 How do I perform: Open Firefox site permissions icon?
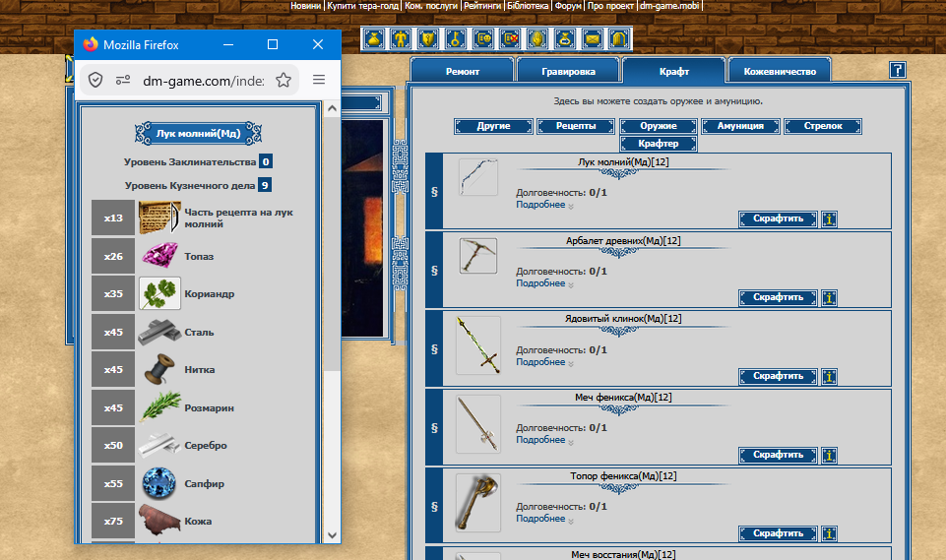pyautogui.click(x=123, y=80)
